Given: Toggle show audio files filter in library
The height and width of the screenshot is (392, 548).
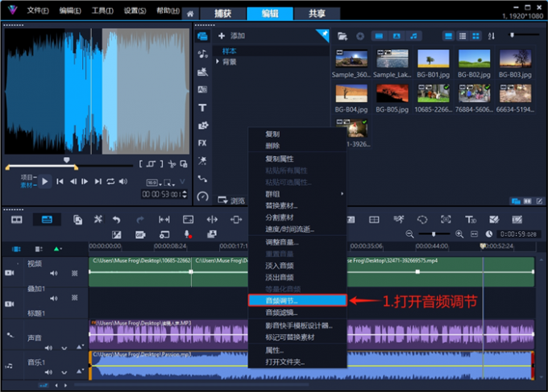Looking at the screenshot, I should [413, 36].
